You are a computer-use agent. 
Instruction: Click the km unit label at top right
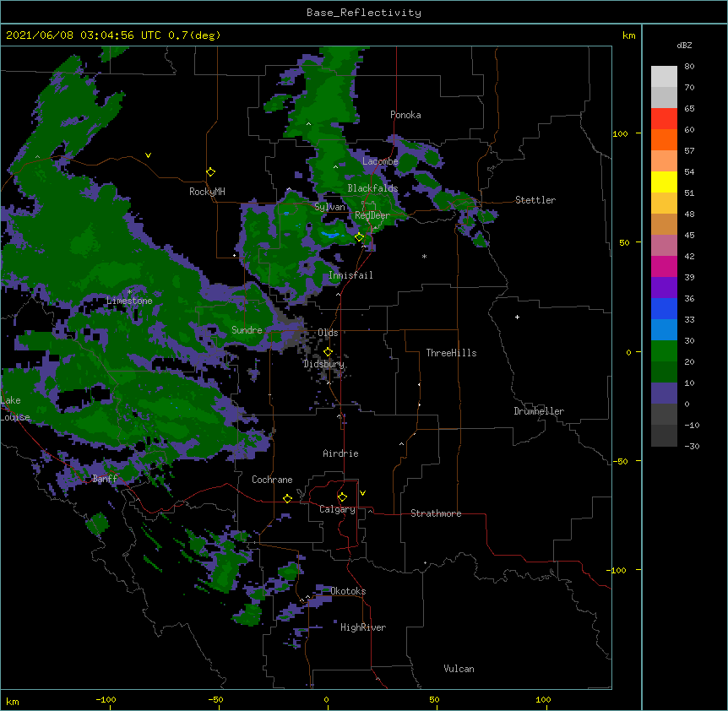pos(628,35)
